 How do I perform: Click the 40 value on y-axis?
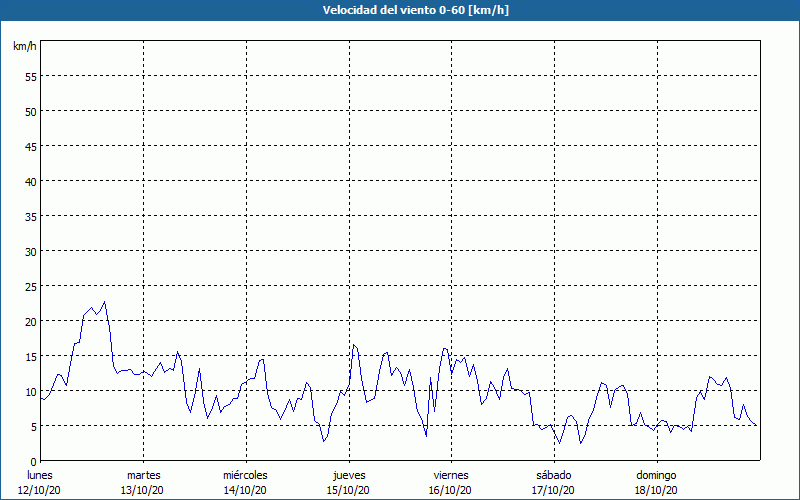pyautogui.click(x=31, y=182)
